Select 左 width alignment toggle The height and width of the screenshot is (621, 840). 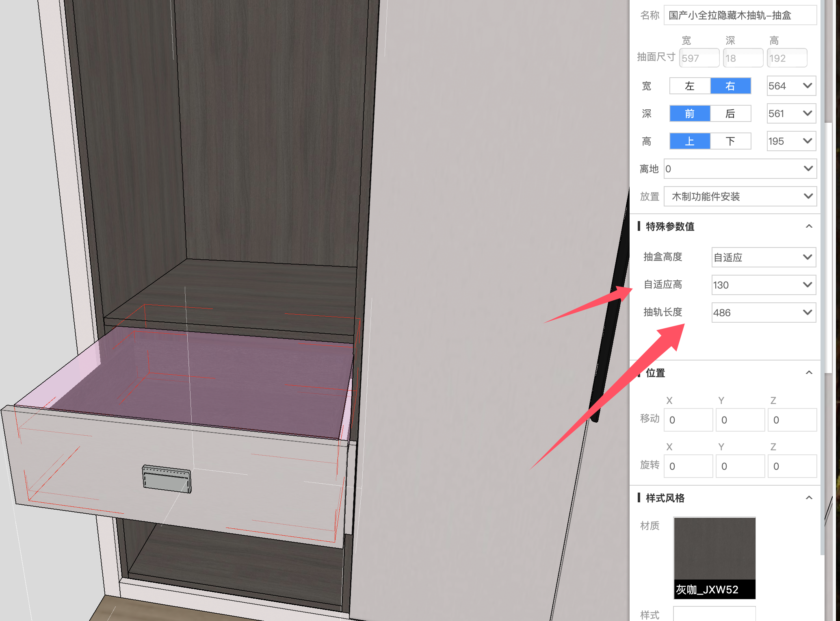click(690, 86)
